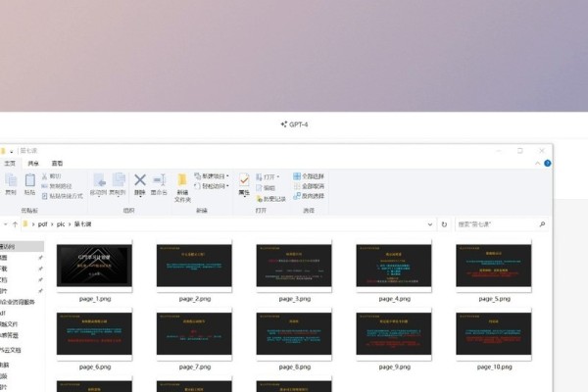
Task: Click the Refresh button beside address bar
Action: [x=444, y=224]
